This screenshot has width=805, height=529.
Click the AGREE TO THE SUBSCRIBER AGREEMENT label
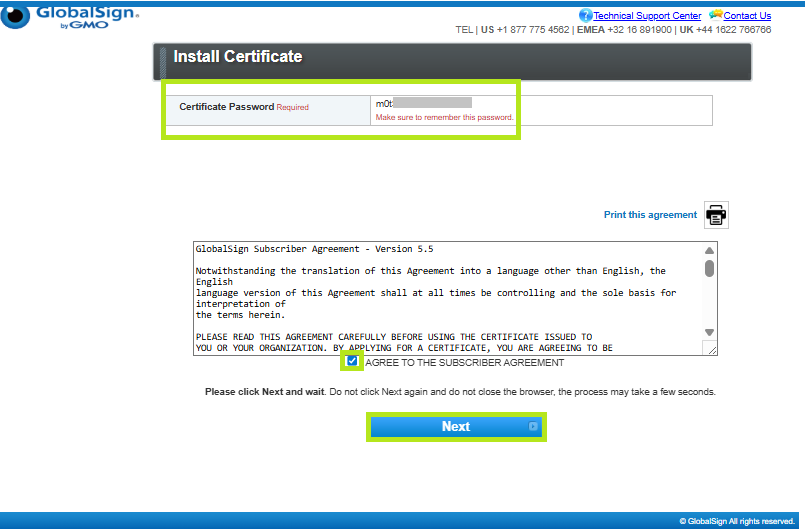(x=465, y=363)
